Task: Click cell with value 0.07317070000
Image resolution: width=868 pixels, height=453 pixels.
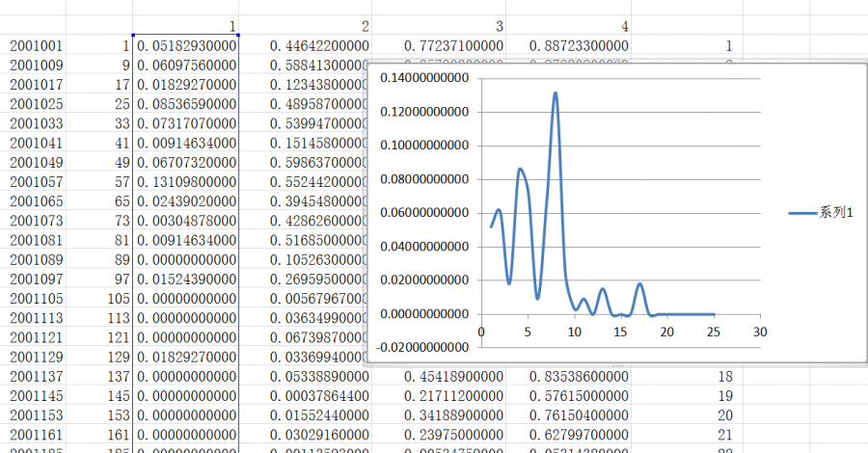Action: pyautogui.click(x=186, y=123)
